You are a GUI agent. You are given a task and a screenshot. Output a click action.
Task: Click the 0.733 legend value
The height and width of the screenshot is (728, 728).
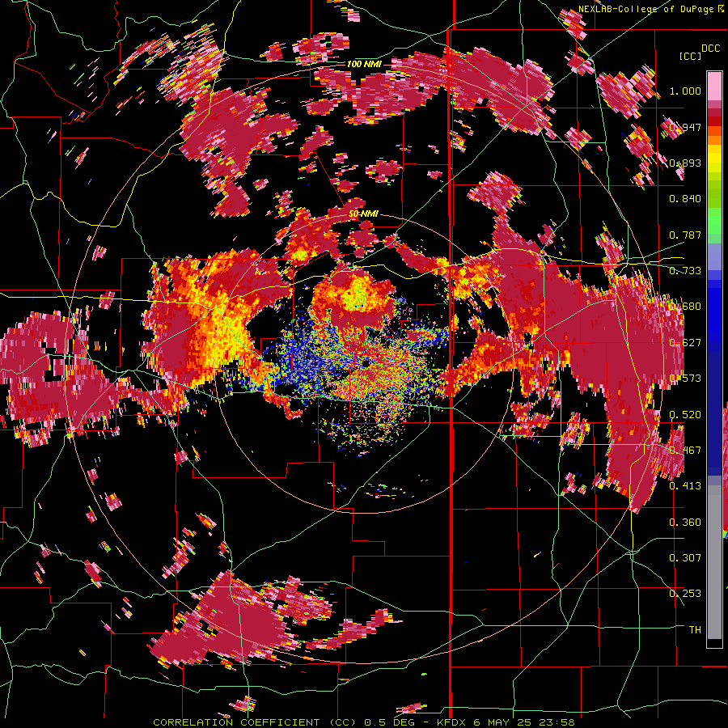tap(685, 271)
